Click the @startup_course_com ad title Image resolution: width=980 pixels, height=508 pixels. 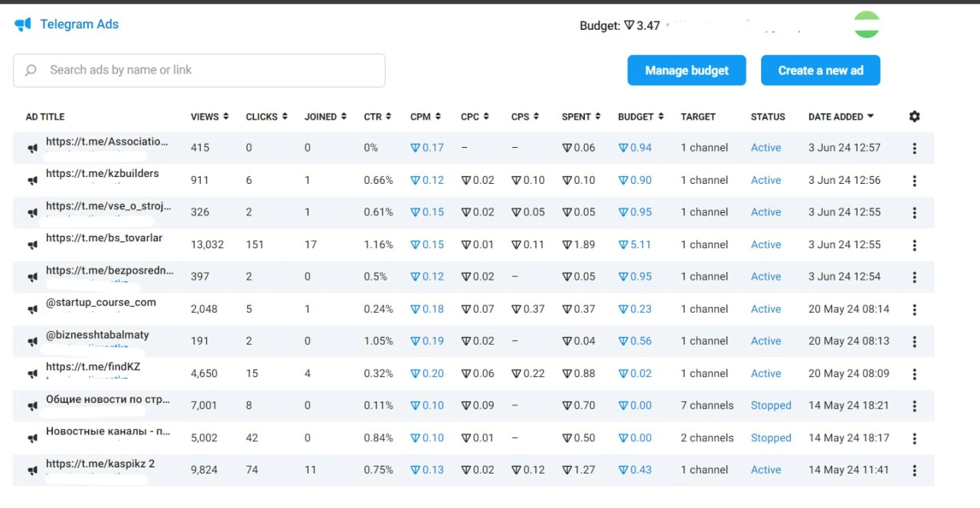click(101, 302)
